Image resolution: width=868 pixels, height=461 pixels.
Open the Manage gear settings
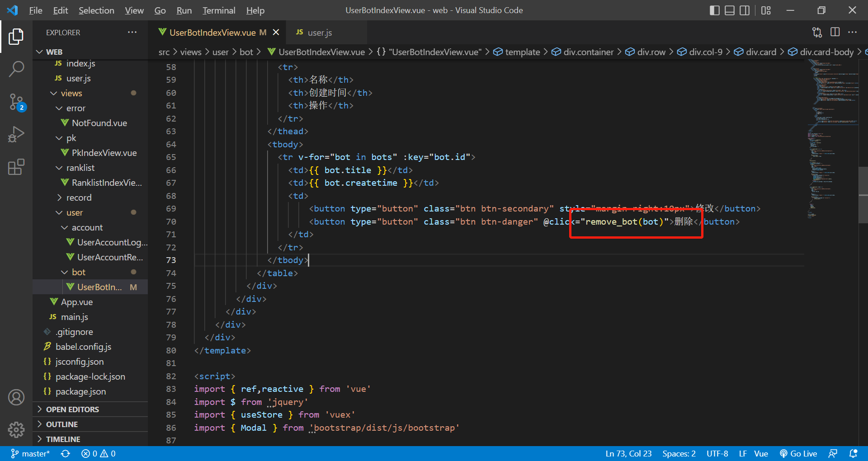(x=16, y=429)
